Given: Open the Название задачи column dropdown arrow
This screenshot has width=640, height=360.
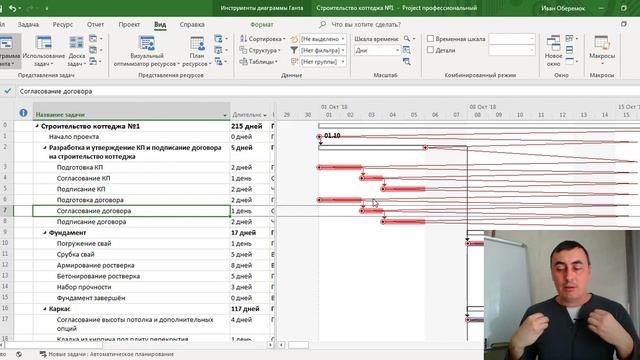Looking at the screenshot, I should [224, 116].
